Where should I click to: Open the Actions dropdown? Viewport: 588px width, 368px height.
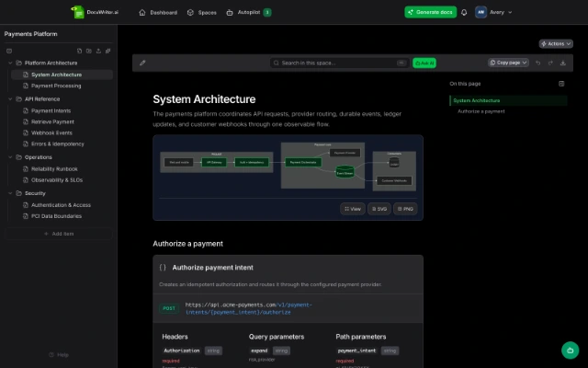click(x=556, y=44)
